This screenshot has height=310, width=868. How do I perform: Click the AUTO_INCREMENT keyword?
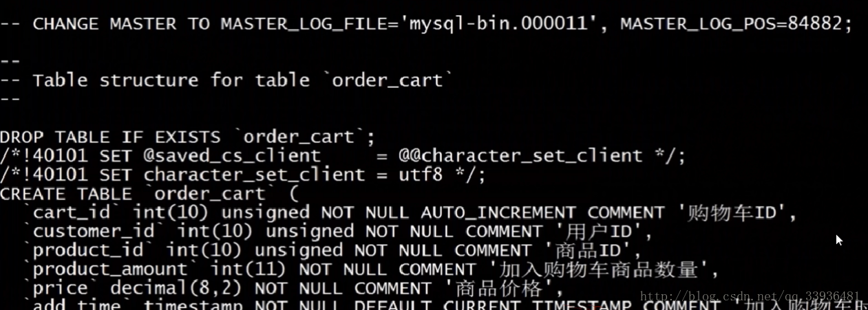tap(498, 212)
